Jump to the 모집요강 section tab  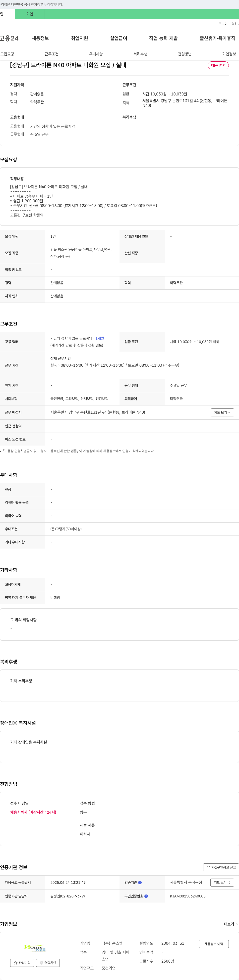[x=7, y=54]
